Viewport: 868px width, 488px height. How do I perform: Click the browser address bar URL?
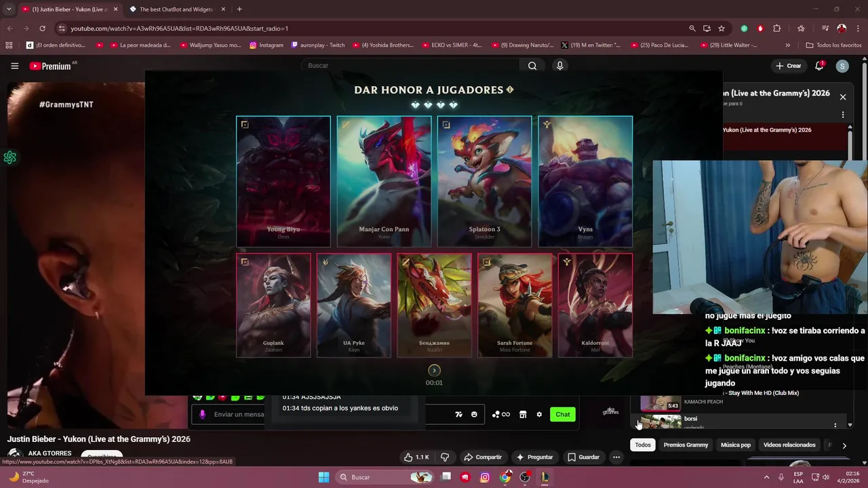click(x=180, y=28)
